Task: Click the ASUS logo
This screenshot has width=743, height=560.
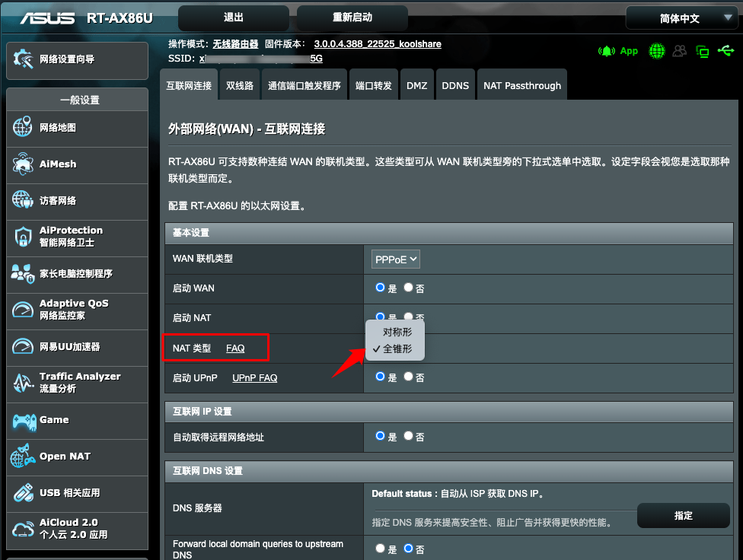Action: pyautogui.click(x=47, y=18)
